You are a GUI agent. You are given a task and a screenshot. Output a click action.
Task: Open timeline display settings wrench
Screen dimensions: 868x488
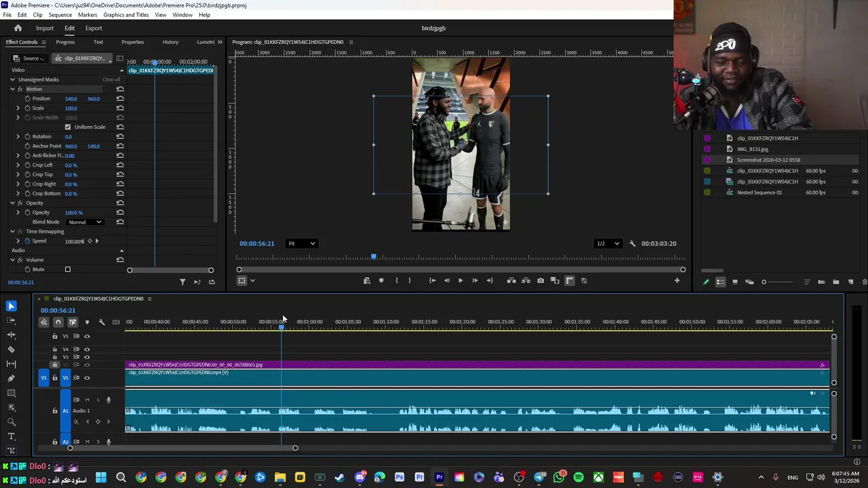click(102, 322)
